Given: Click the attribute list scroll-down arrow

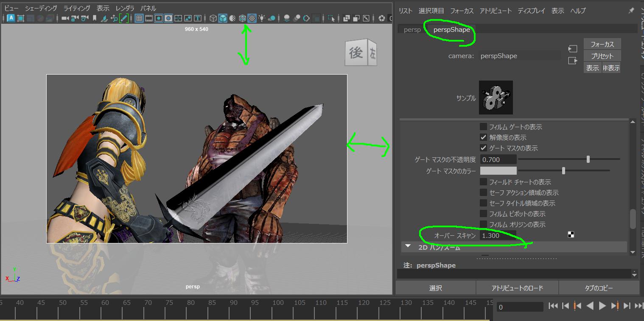Looking at the screenshot, I should pos(633,252).
